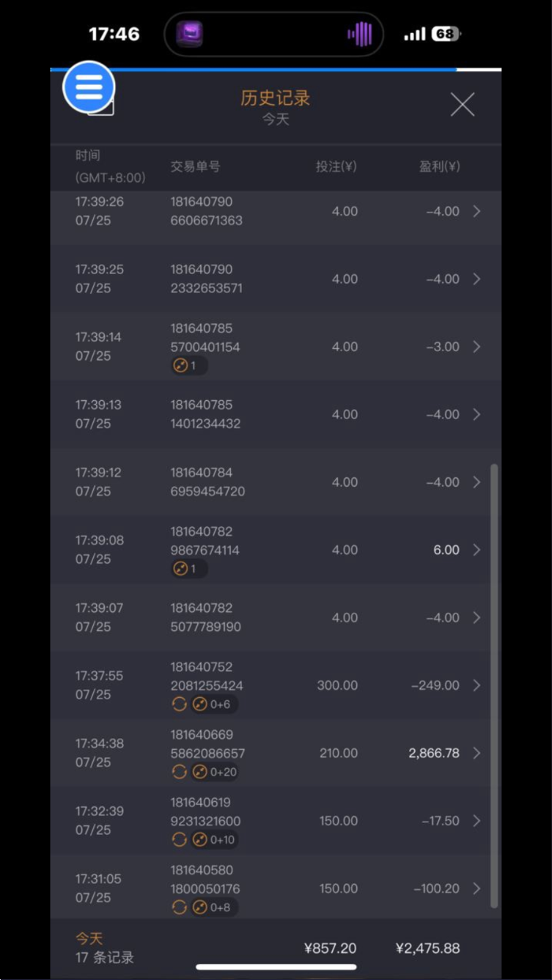Tap the purple audio waveform indicator
The image size is (552, 980).
pyautogui.click(x=359, y=34)
